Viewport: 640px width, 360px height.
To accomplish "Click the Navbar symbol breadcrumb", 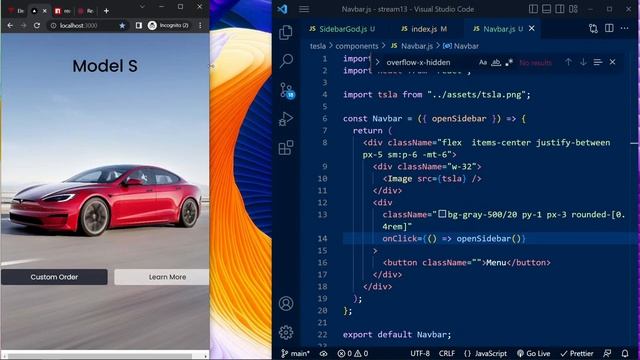I will pos(461,46).
